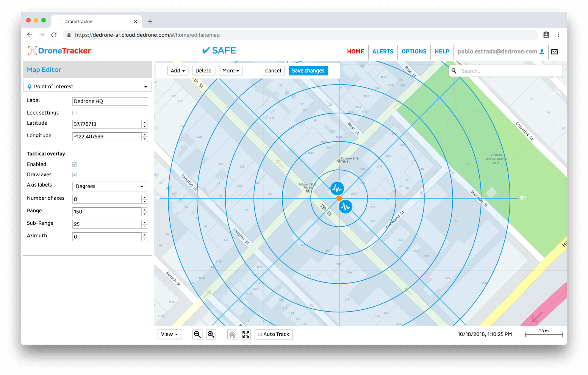588x375 pixels.
Task: Open the Point of Interest type dropdown
Action: tap(87, 86)
